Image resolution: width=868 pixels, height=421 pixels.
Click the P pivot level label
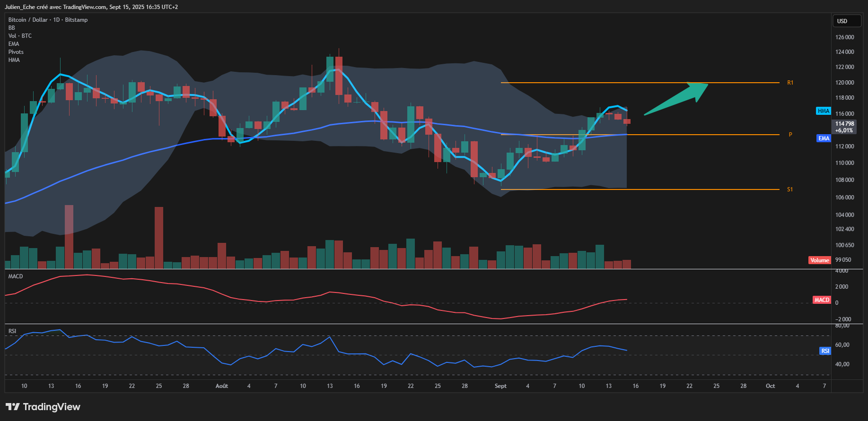[x=790, y=135]
